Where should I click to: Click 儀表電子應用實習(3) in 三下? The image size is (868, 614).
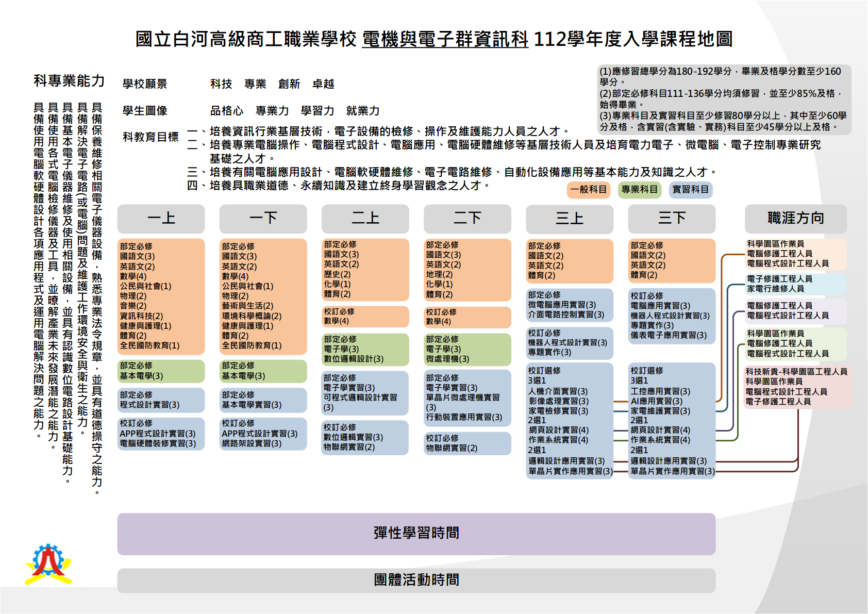(669, 335)
